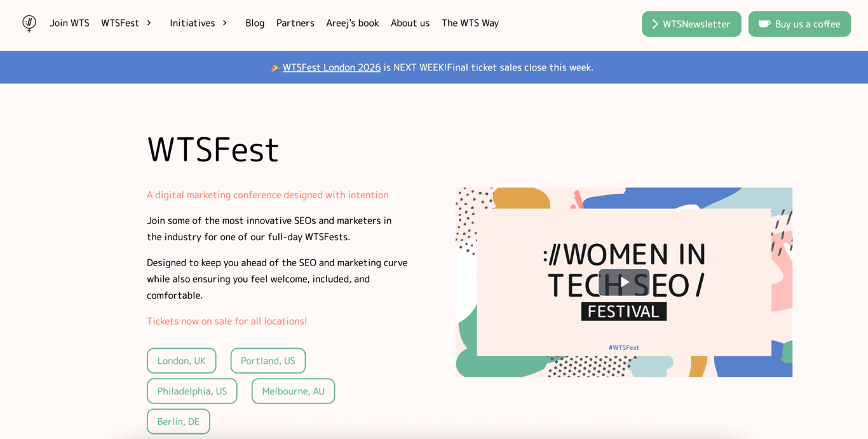Expand the Initiatives menu chevron
Viewport: 868px width, 439px height.
click(x=224, y=23)
